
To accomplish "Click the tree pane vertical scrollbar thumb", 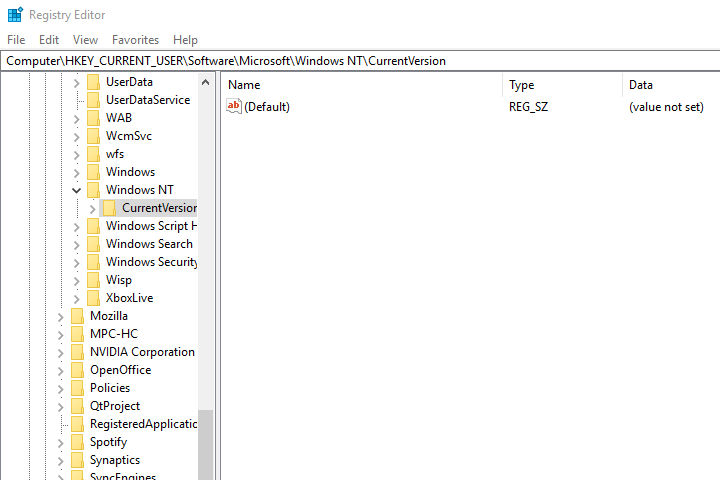I will [206, 444].
